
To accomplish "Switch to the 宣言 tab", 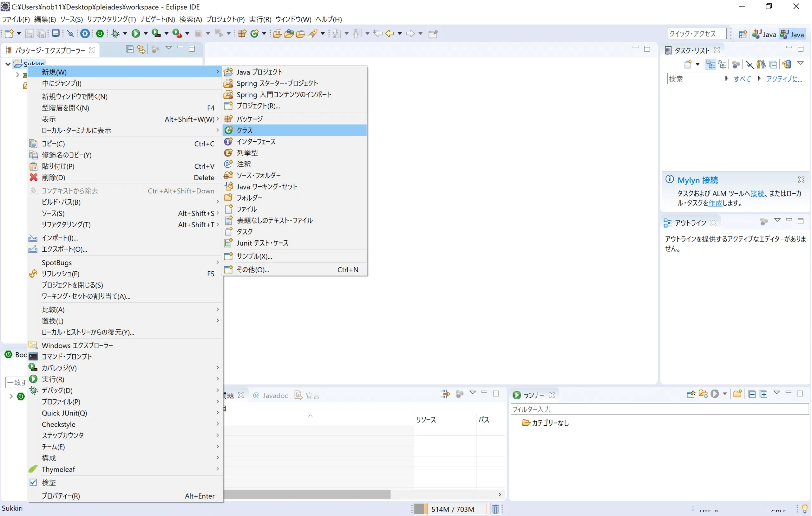I will (307, 395).
